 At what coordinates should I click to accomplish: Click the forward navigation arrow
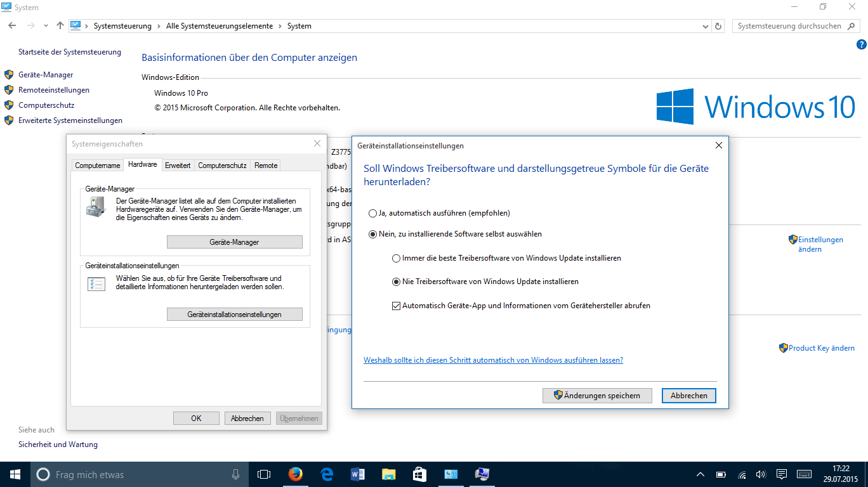coord(30,26)
